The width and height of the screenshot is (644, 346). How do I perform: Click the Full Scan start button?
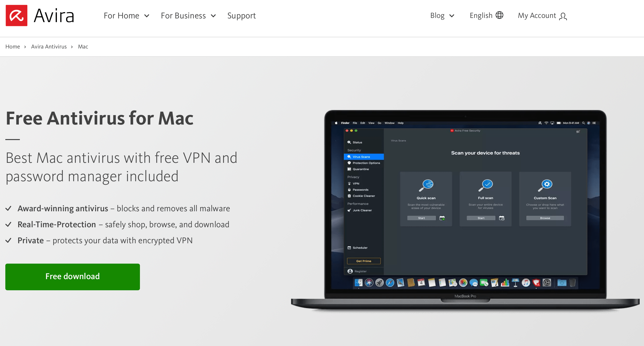tap(480, 219)
